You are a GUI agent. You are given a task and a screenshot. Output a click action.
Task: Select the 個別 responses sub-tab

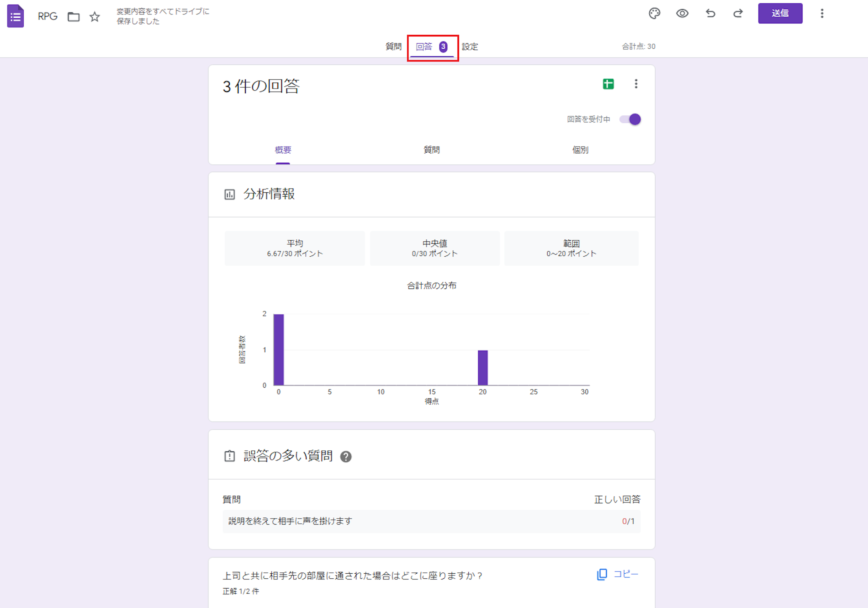pyautogui.click(x=580, y=150)
